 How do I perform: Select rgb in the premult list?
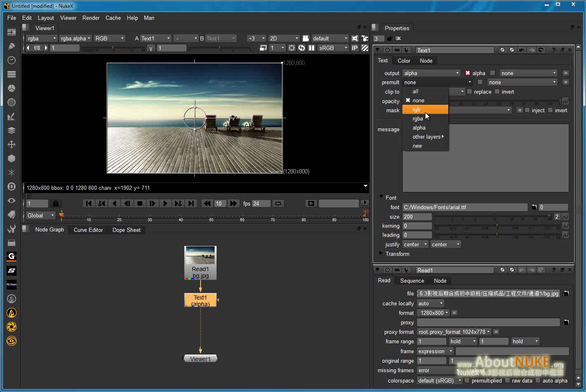(425, 109)
